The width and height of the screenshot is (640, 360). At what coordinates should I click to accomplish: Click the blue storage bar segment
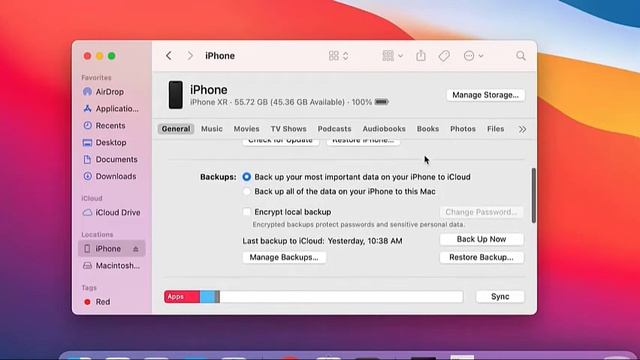(207, 297)
